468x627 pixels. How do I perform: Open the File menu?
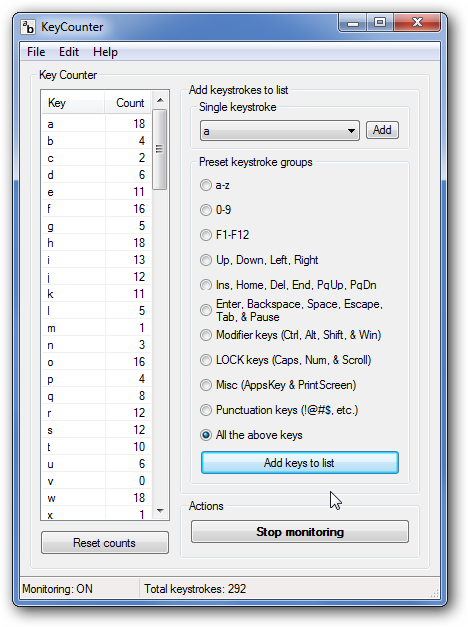coord(36,52)
